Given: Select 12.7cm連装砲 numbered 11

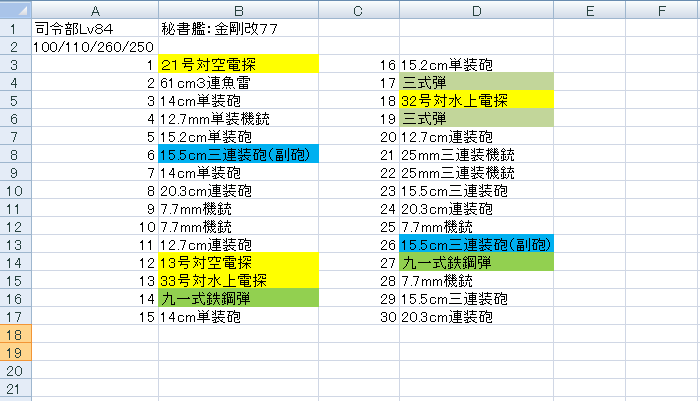Looking at the screenshot, I should pyautogui.click(x=238, y=244).
